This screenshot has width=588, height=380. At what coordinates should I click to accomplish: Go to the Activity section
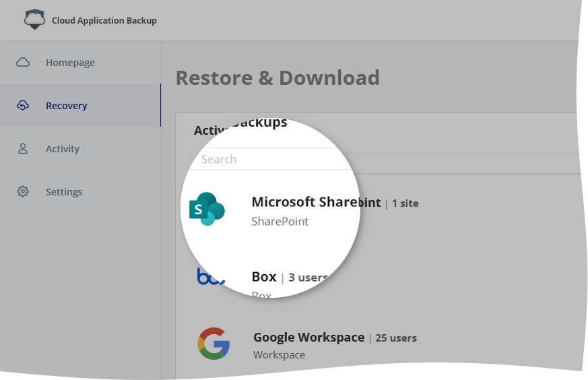[63, 148]
